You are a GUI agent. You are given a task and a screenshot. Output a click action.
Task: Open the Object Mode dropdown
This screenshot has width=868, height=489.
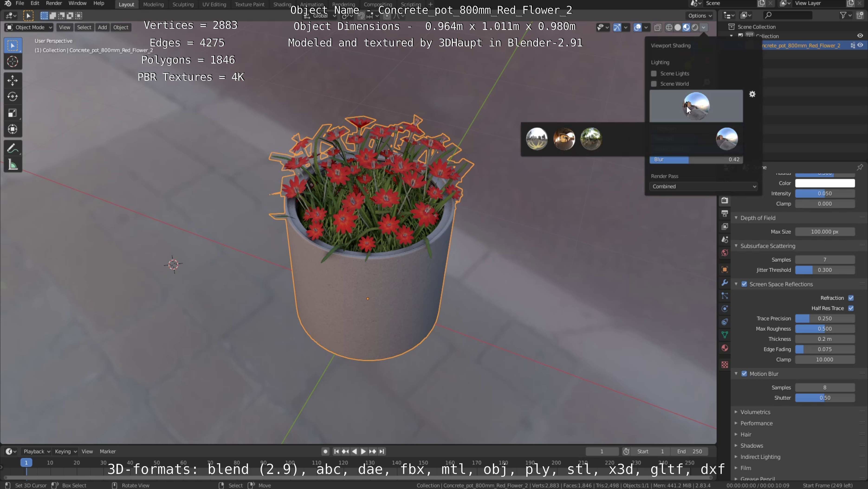point(29,27)
